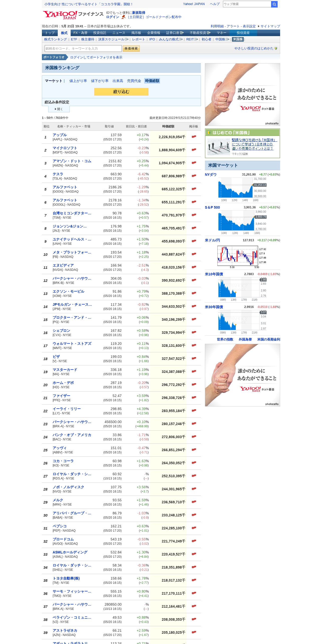Image resolution: width=322 pixels, height=644 pixels.
Task: Select 値上がり率 ranking filter
Action: click(x=78, y=81)
